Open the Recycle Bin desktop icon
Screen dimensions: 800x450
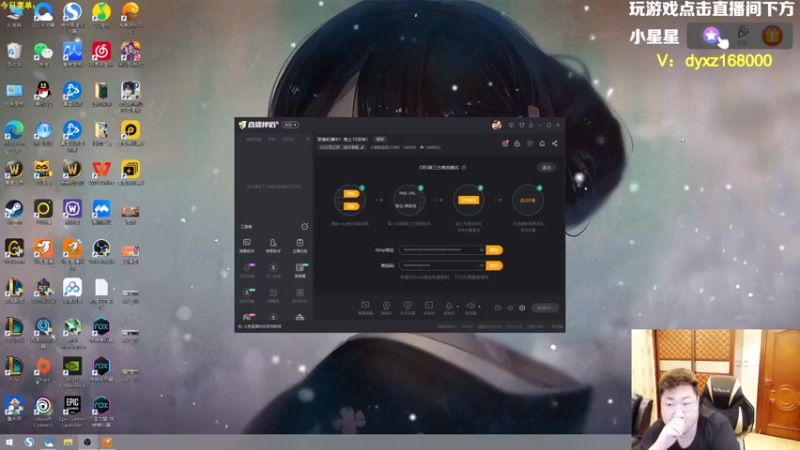14,52
